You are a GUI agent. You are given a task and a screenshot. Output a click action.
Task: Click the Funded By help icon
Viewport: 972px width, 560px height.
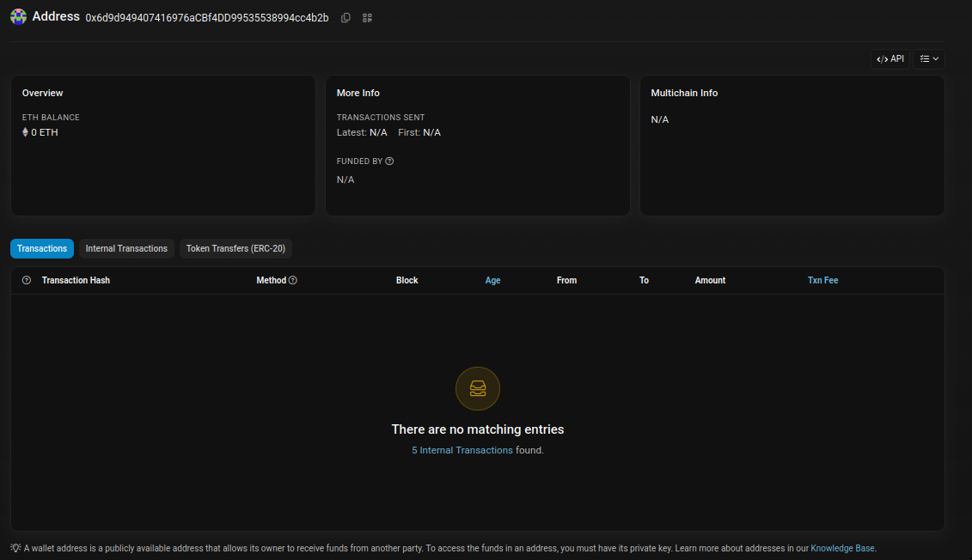389,161
